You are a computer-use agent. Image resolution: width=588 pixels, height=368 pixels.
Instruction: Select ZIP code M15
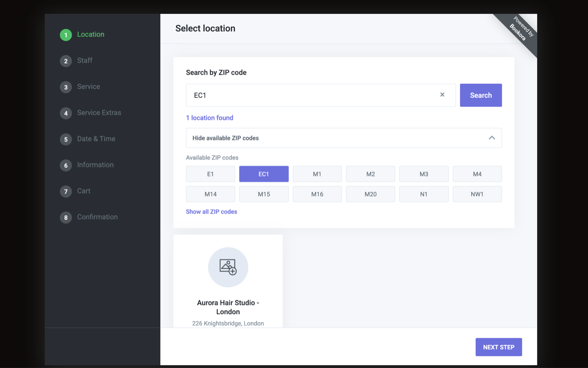pyautogui.click(x=264, y=194)
